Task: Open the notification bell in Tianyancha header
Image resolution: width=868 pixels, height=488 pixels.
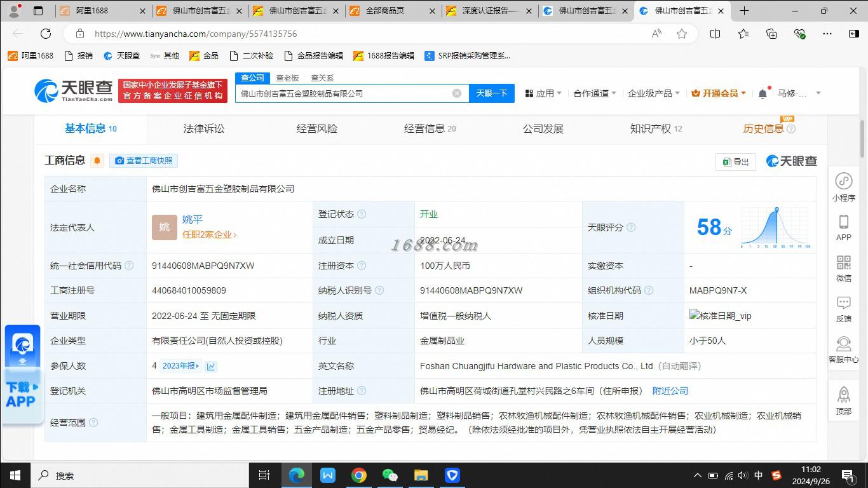Action: click(763, 93)
